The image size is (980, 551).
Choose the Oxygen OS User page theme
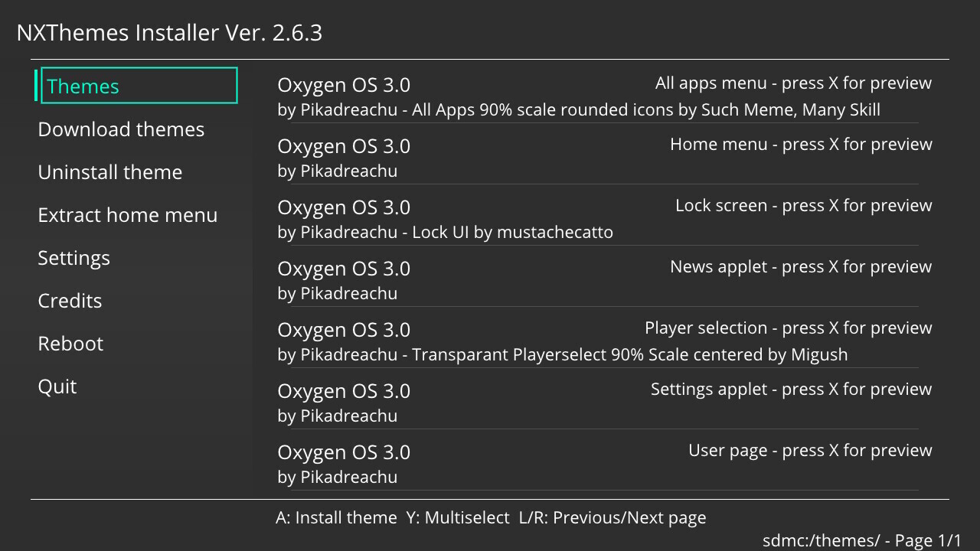604,463
